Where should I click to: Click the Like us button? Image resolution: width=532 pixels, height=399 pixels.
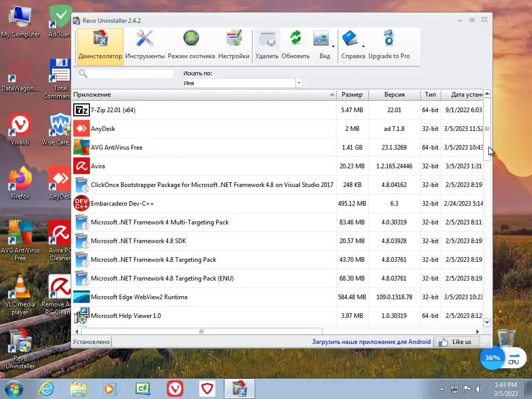457,342
